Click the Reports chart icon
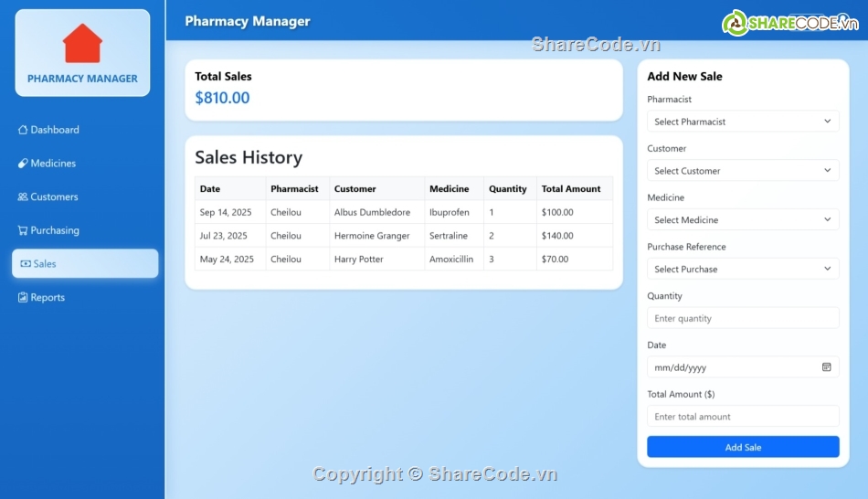The height and width of the screenshot is (499, 868). click(x=23, y=298)
